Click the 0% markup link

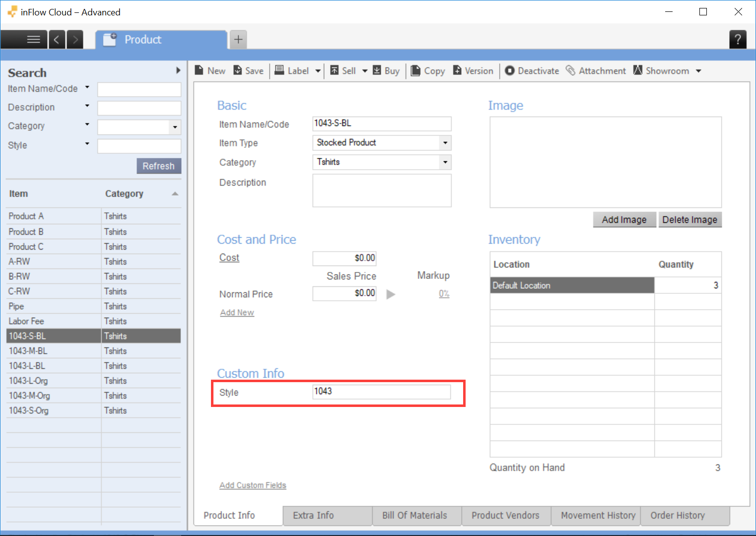pyautogui.click(x=444, y=294)
